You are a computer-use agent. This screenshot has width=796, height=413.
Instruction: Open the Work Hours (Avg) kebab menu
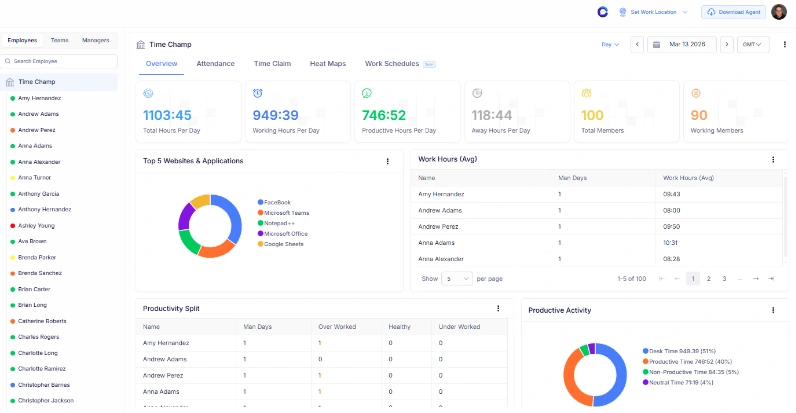click(x=773, y=160)
